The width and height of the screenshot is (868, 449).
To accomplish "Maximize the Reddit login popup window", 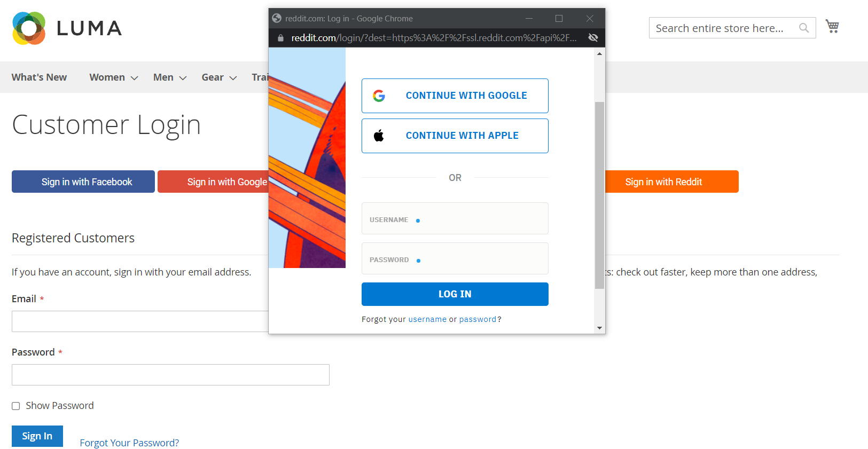I will coord(559,18).
